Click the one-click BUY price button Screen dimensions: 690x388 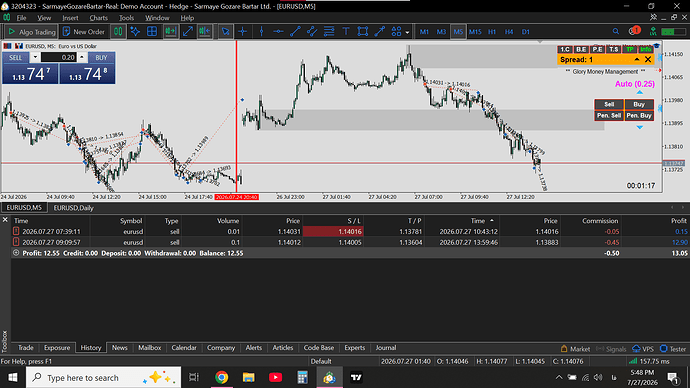coord(87,74)
